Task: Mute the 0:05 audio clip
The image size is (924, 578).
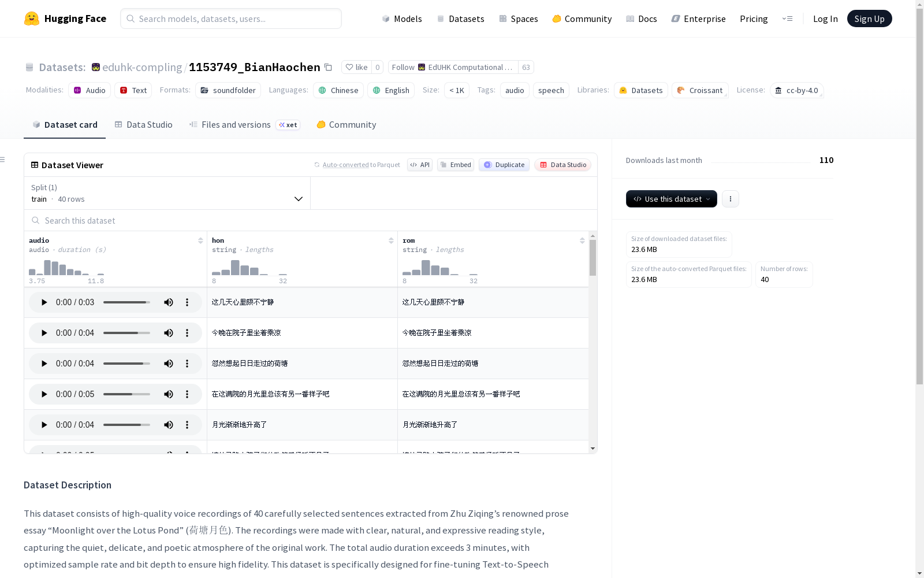Action: click(x=169, y=394)
